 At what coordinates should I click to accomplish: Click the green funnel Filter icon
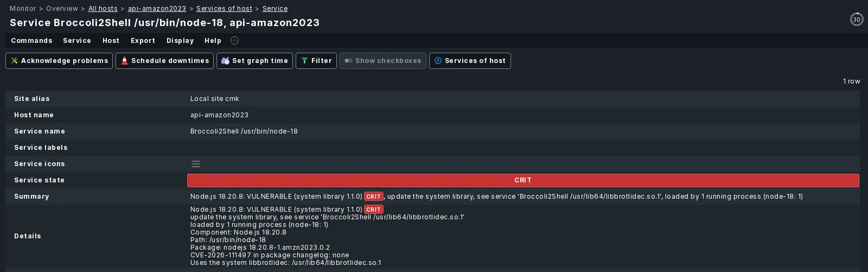tap(304, 61)
